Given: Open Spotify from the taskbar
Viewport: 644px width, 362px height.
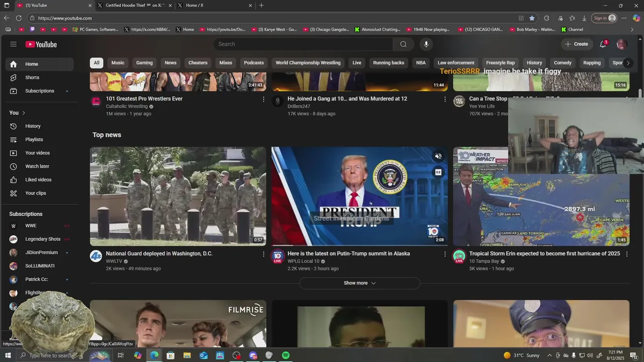Looking at the screenshot, I should click(286, 355).
